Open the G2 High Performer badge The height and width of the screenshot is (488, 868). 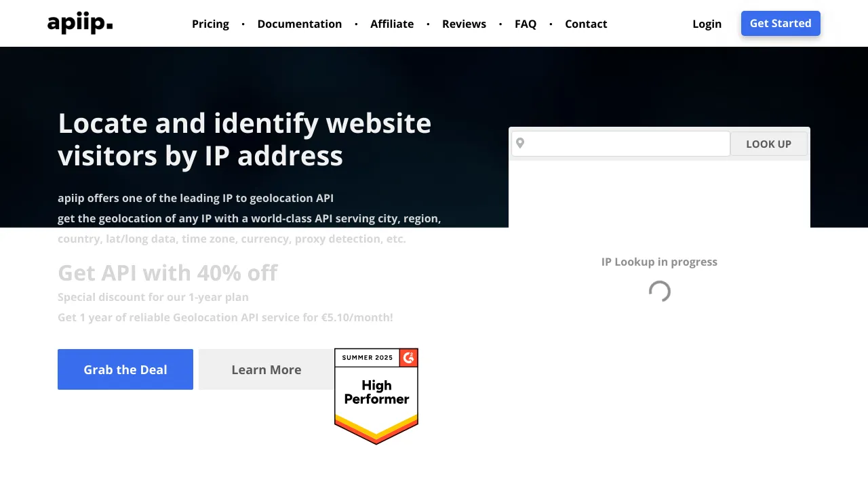point(376,396)
